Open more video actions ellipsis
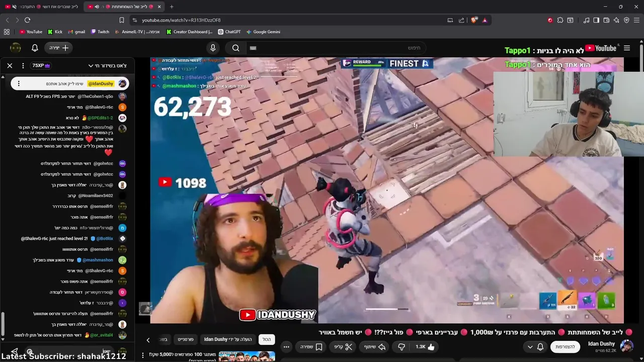This screenshot has width=644, height=362. click(286, 347)
